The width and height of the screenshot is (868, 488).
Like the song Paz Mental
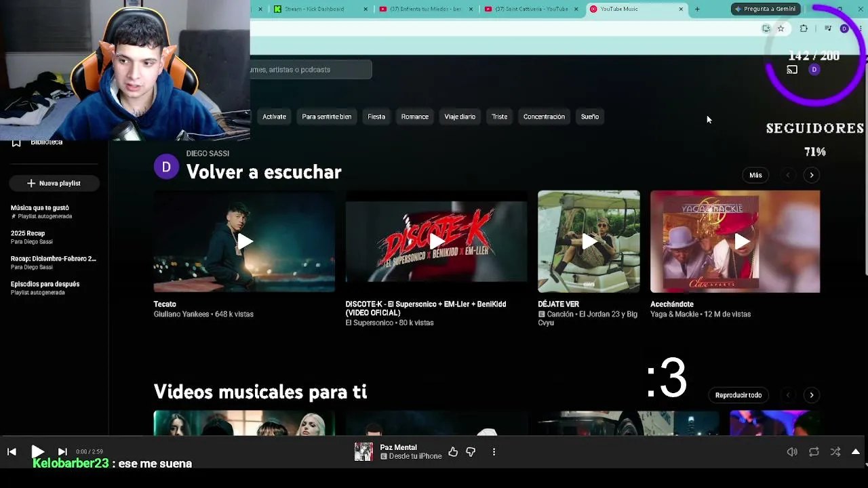[x=453, y=451]
